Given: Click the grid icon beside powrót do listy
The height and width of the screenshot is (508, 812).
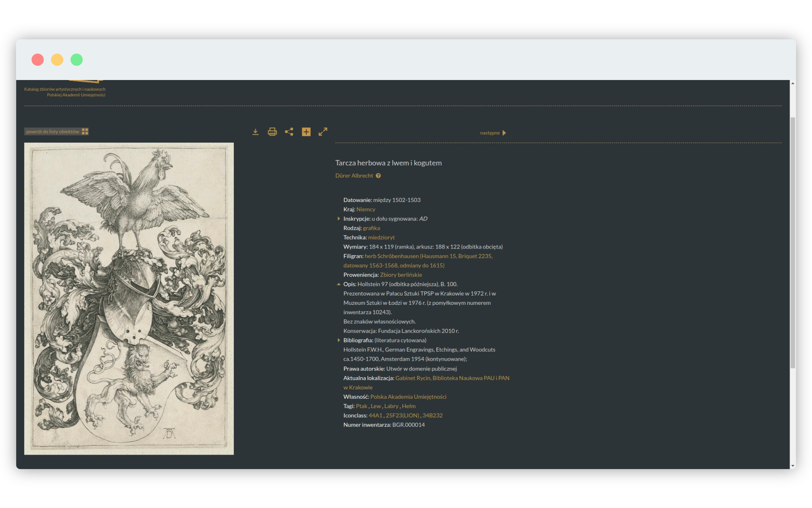Looking at the screenshot, I should pos(85,132).
